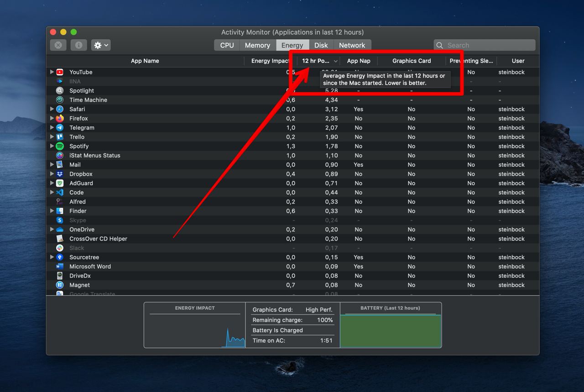Sort by User column header
The height and width of the screenshot is (392, 584).
pos(518,61)
